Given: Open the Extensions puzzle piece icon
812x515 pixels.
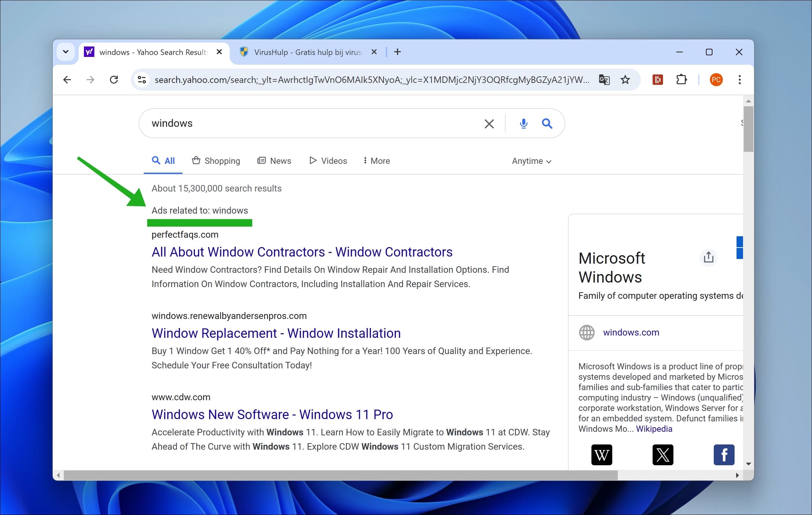Looking at the screenshot, I should coord(681,80).
